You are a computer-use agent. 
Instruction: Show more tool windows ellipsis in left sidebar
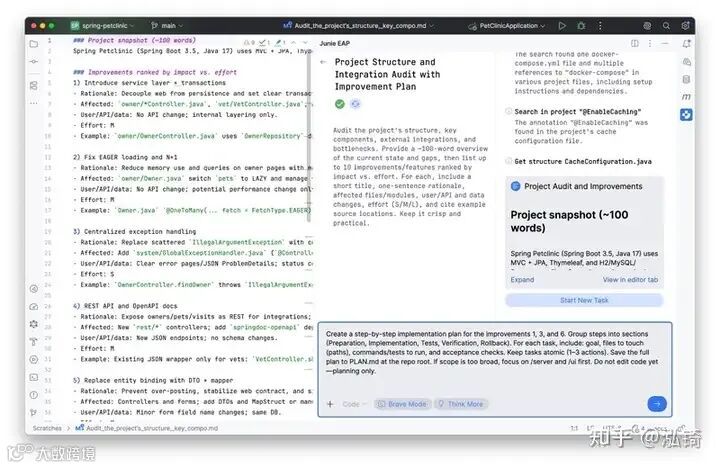coord(34,103)
